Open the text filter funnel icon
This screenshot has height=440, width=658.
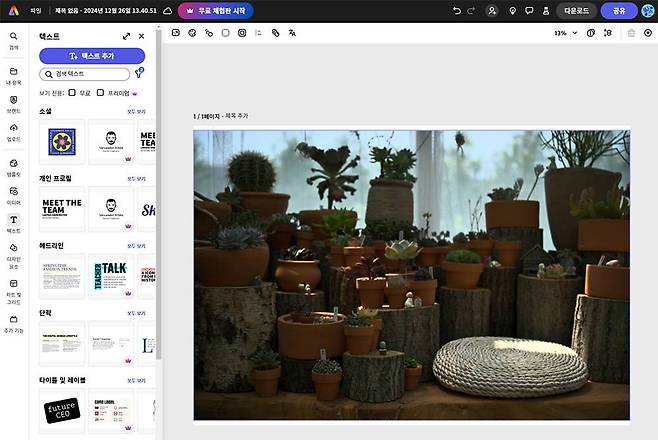coord(138,74)
